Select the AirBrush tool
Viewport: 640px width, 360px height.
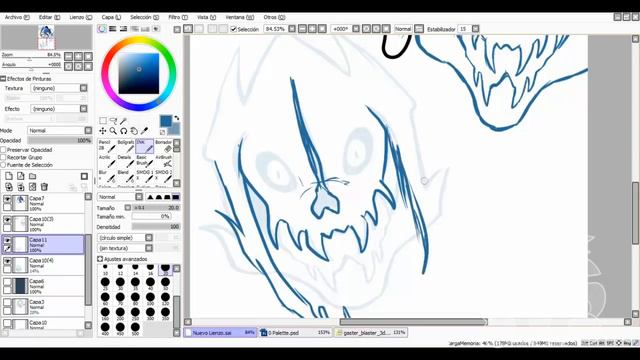coord(163,162)
